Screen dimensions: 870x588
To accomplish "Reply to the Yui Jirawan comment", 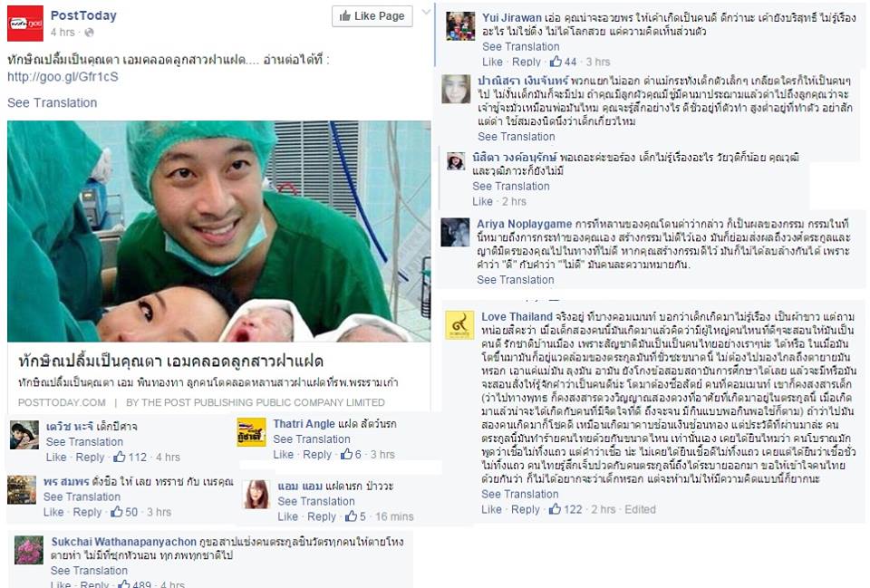I will pos(526,62).
